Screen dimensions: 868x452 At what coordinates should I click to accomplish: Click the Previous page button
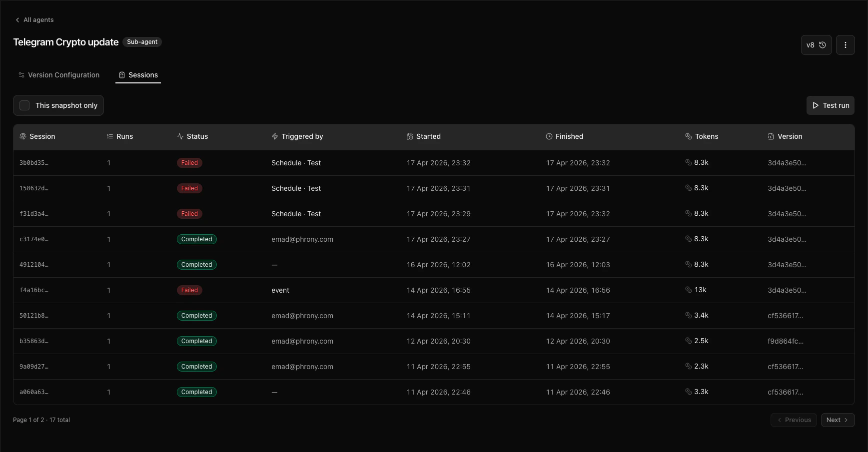(794, 420)
